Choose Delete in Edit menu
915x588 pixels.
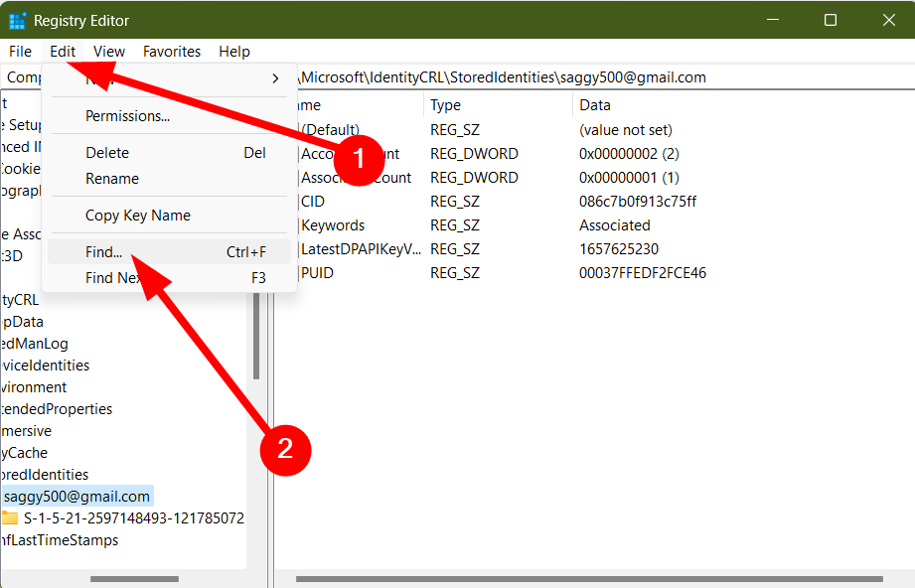pyautogui.click(x=169, y=153)
